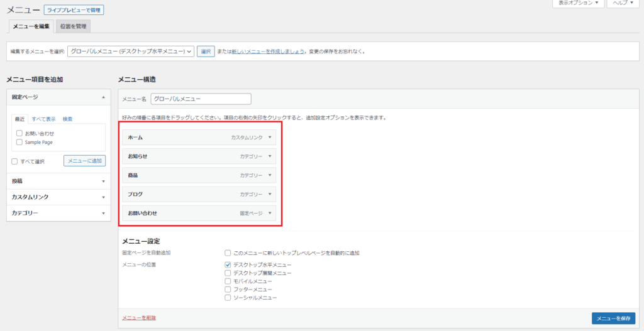The image size is (644, 331).
Task: Expand the 商品 menu item arrow
Action: click(x=270, y=175)
